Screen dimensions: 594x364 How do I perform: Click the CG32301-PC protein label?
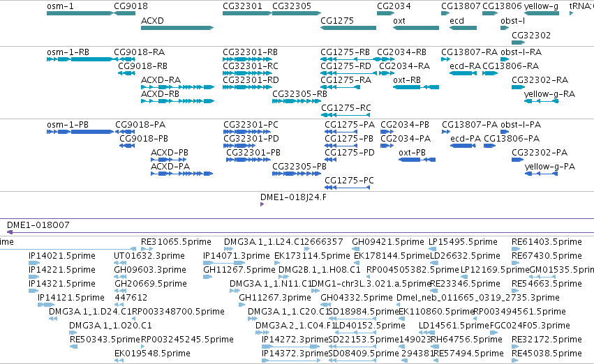(251, 125)
